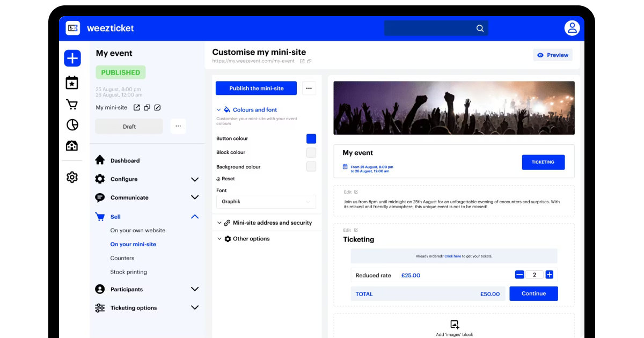Screen dimensions: 644x338
Task: Select On your mini-site
Action: [133, 244]
